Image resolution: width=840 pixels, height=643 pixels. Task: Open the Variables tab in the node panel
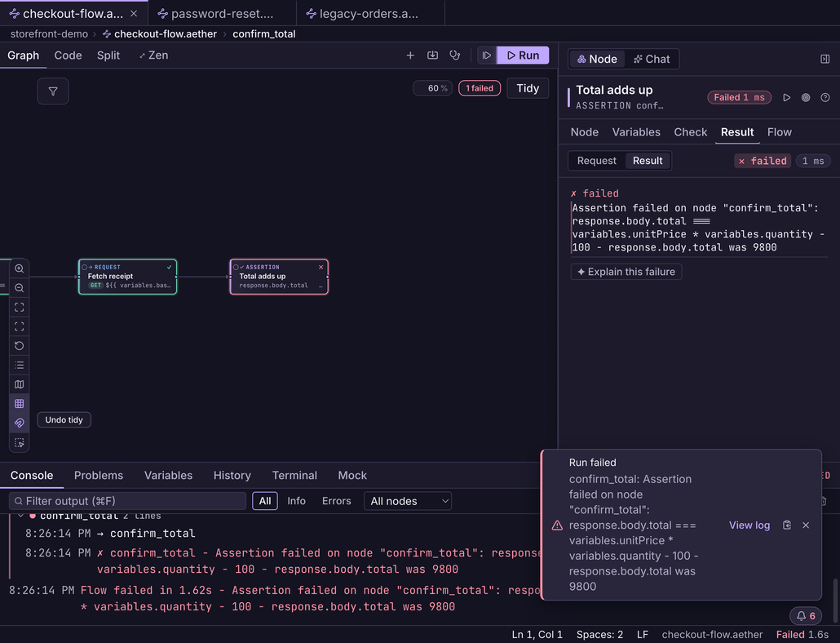[636, 132]
